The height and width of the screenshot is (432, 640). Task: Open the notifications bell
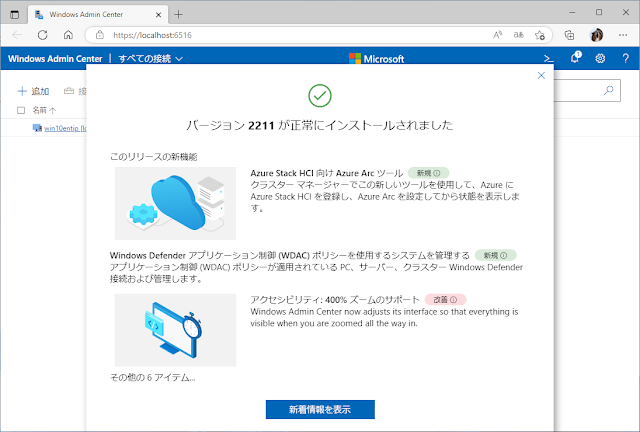click(576, 58)
